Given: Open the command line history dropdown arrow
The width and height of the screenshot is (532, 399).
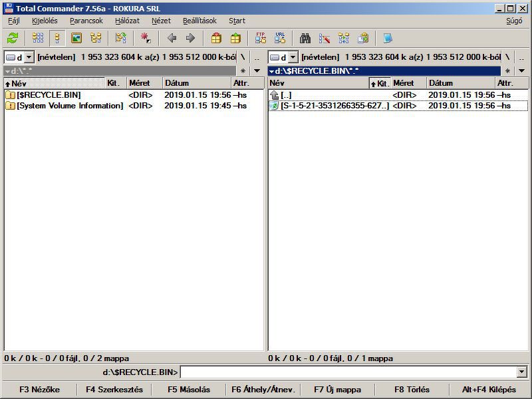Looking at the screenshot, I should [522, 372].
